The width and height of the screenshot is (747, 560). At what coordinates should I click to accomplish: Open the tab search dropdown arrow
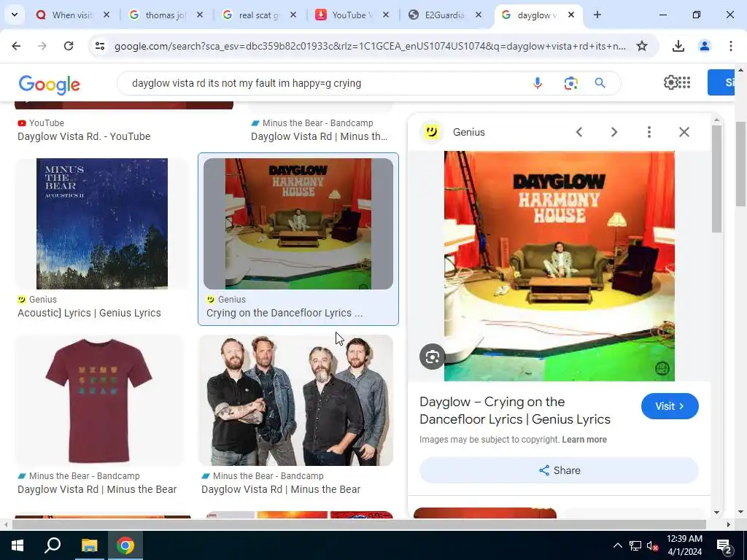pos(15,15)
